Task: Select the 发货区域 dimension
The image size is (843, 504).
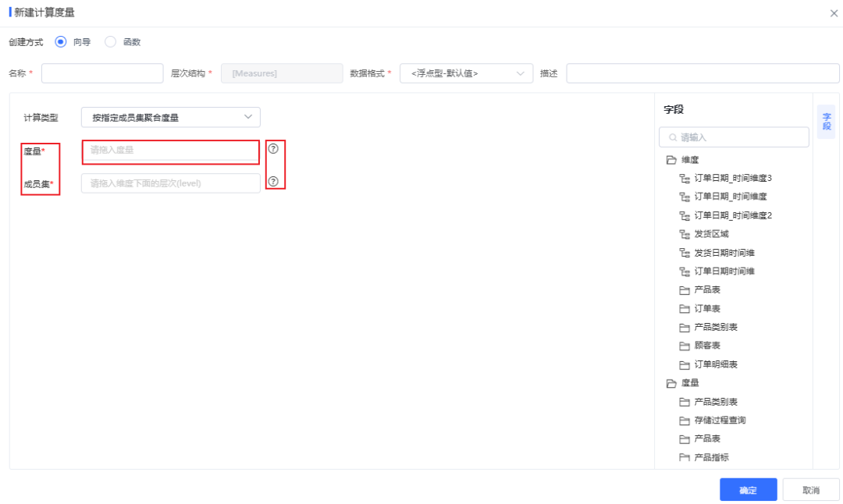Action: [x=711, y=234]
